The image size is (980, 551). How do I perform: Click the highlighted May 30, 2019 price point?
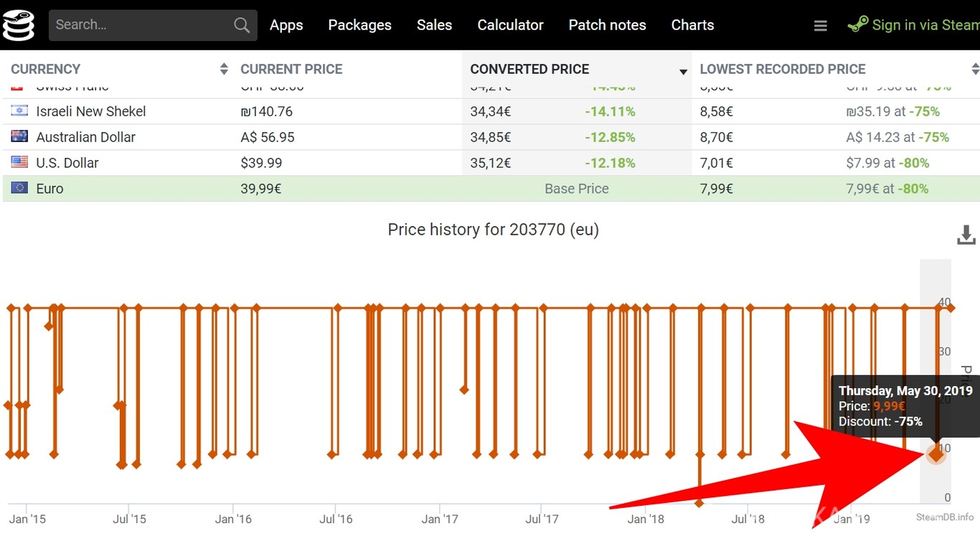pyautogui.click(x=936, y=454)
